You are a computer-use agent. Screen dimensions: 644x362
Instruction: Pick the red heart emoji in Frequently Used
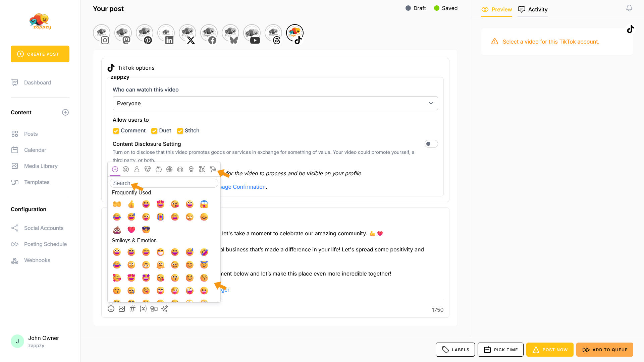pos(131,230)
